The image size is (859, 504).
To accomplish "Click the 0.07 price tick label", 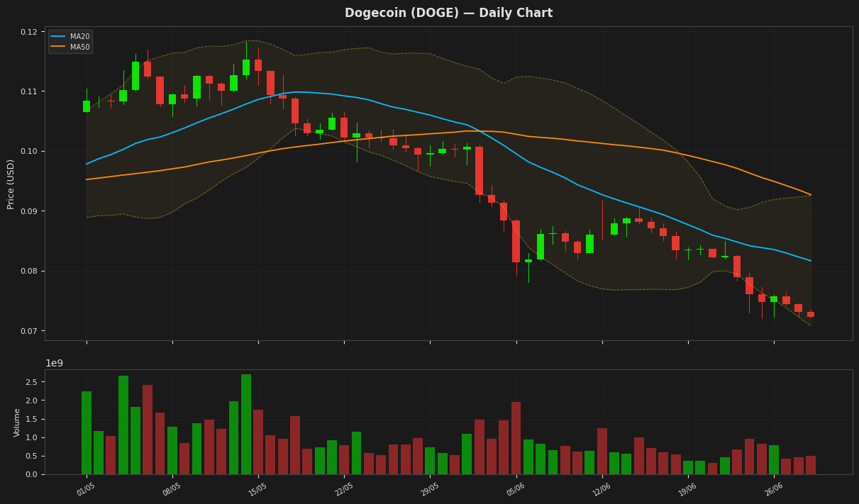I will point(29,331).
